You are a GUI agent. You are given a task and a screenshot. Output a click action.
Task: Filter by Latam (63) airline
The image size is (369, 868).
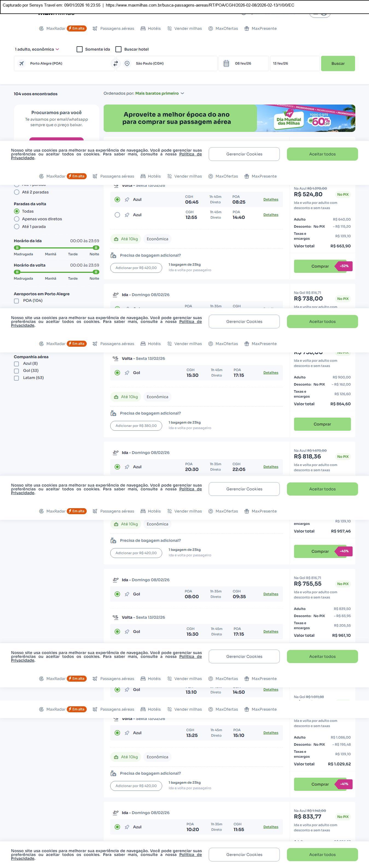tap(16, 378)
